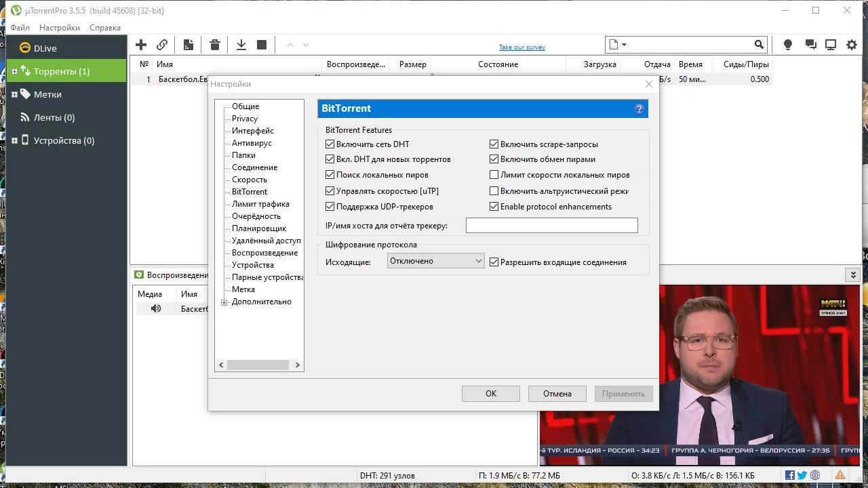The image size is (868, 488).
Task: Toggle Вкл. DHT для новых торрентов
Action: [x=330, y=159]
